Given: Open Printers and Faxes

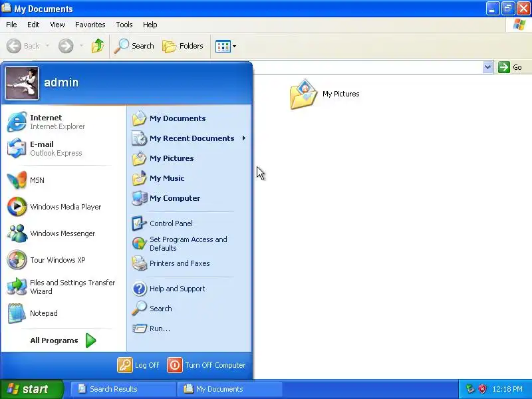Looking at the screenshot, I should (x=190, y=263).
